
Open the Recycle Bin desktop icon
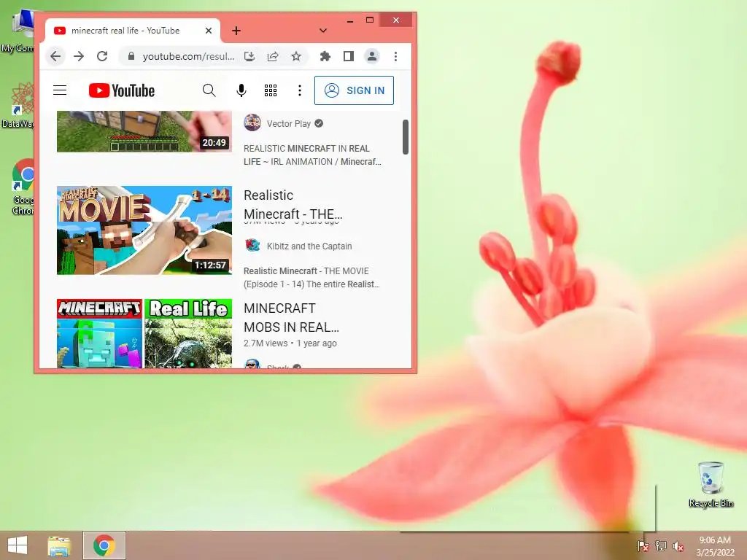711,485
